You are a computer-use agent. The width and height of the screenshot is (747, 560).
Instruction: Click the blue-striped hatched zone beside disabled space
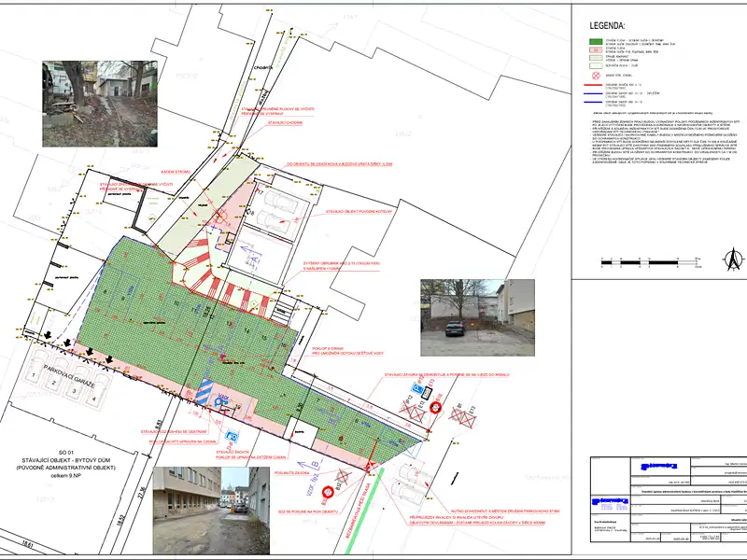pos(204,391)
